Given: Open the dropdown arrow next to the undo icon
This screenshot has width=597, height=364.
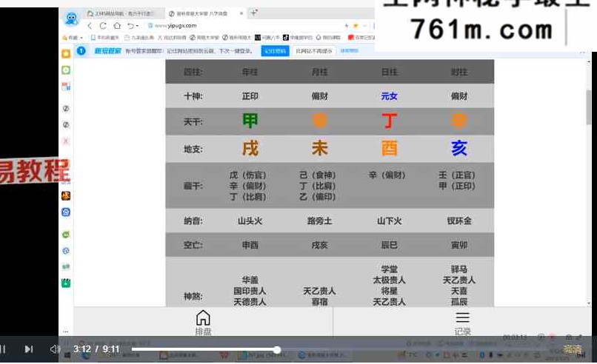Looking at the screenshot, I should (137, 26).
